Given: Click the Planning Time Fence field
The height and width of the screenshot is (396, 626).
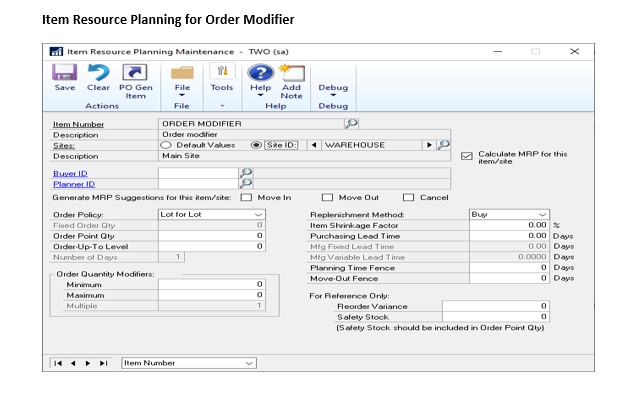Looking at the screenshot, I should [x=509, y=267].
